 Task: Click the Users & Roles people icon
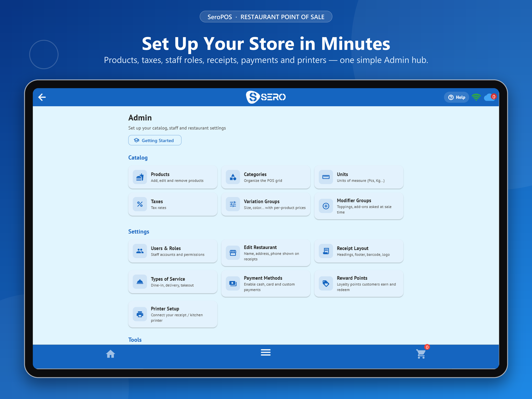click(x=140, y=251)
